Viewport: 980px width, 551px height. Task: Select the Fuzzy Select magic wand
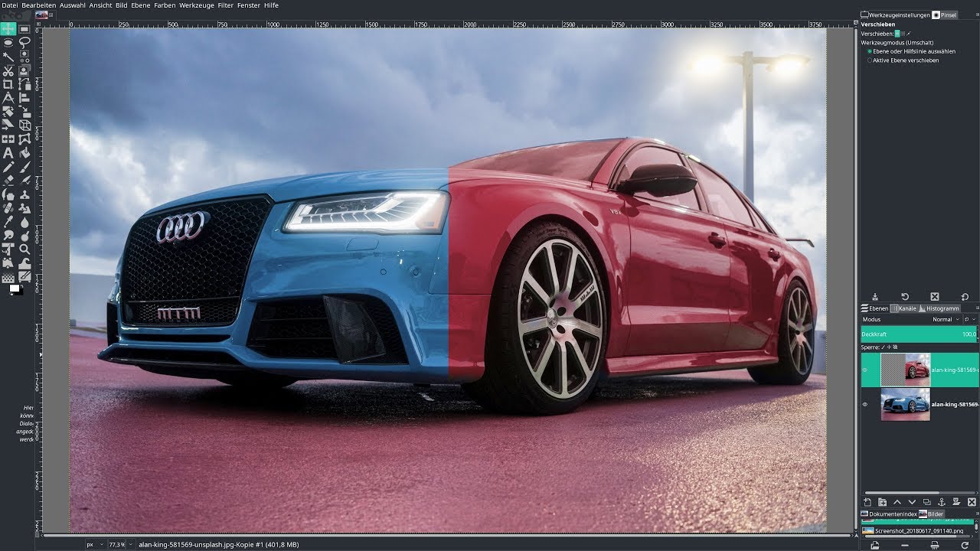click(x=8, y=56)
